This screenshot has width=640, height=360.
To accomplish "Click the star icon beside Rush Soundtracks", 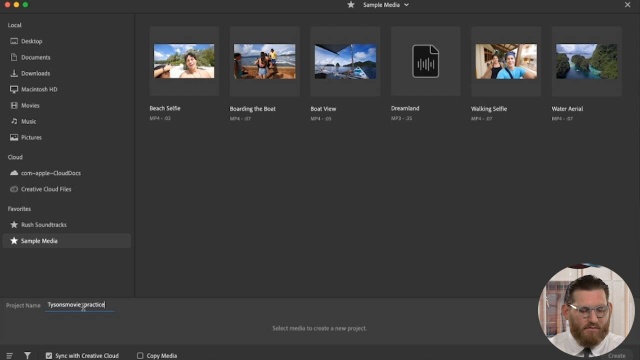I will (14, 224).
